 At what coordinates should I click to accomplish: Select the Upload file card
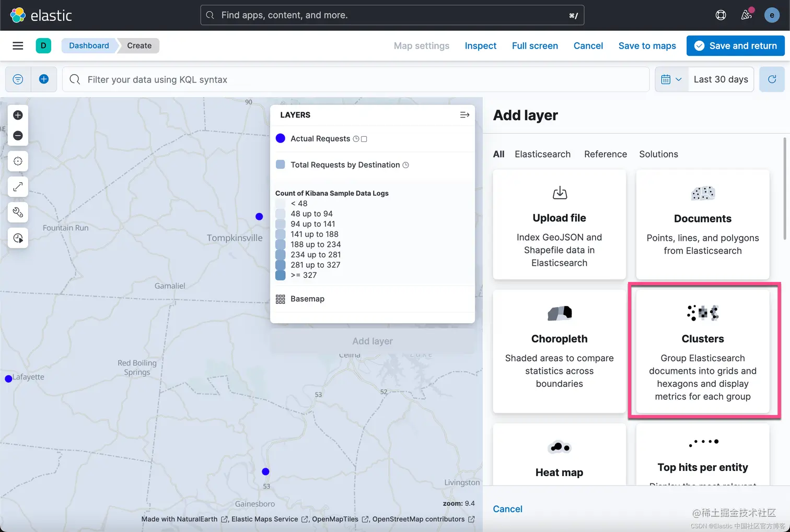[x=560, y=224]
